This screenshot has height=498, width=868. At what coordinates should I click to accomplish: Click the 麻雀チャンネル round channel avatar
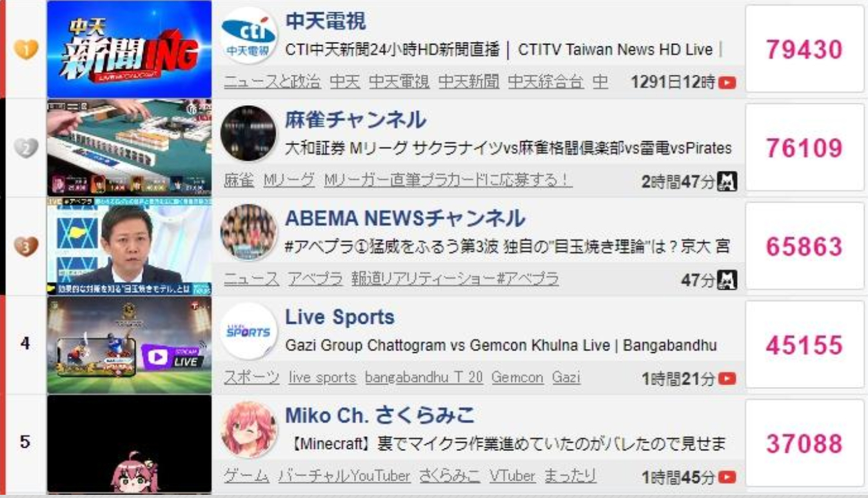coord(249,134)
